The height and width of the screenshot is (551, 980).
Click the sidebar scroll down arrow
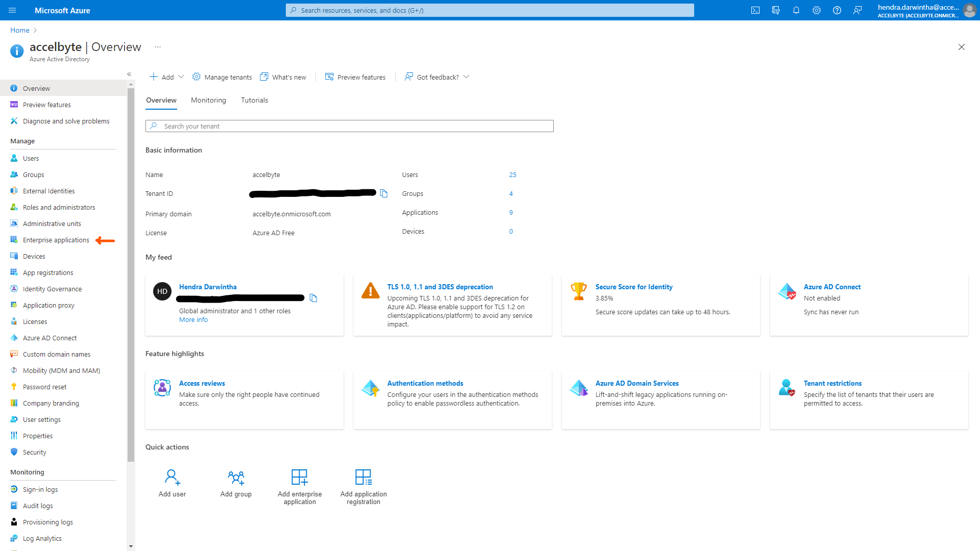(x=131, y=546)
